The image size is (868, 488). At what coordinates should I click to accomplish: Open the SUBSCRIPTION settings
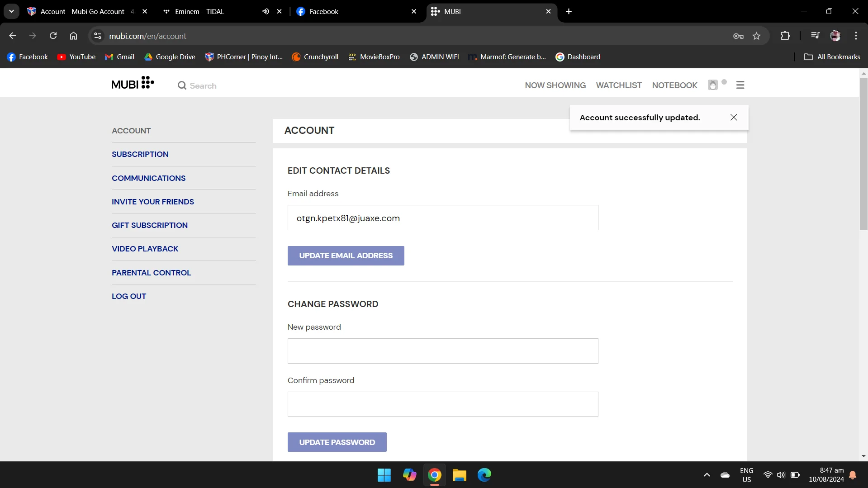(140, 154)
